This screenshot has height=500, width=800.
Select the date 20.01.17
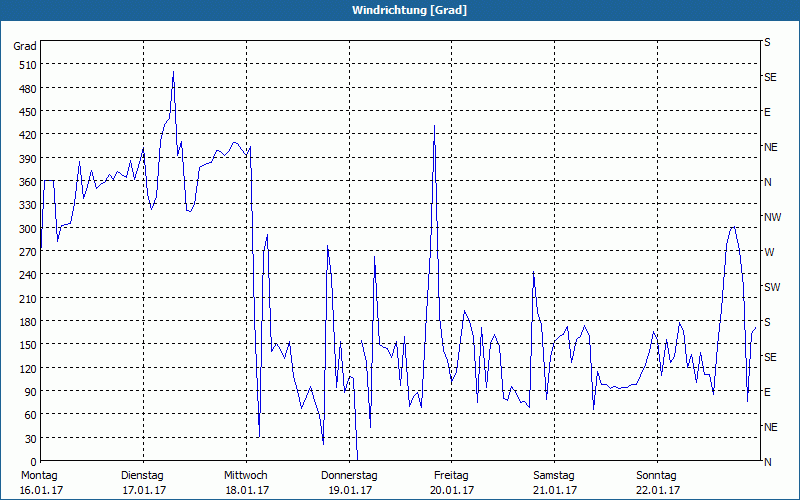[x=452, y=490]
